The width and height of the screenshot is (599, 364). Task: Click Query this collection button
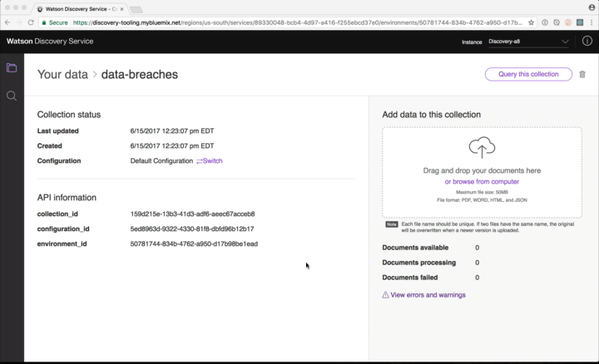click(x=528, y=74)
